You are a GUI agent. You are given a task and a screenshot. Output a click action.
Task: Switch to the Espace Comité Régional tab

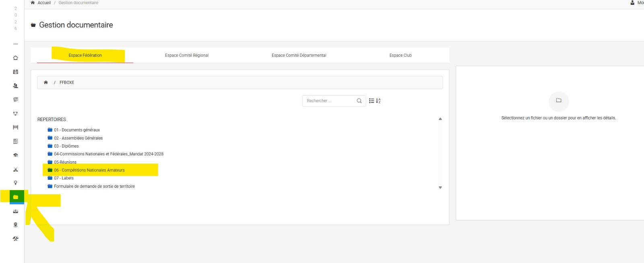click(x=186, y=55)
